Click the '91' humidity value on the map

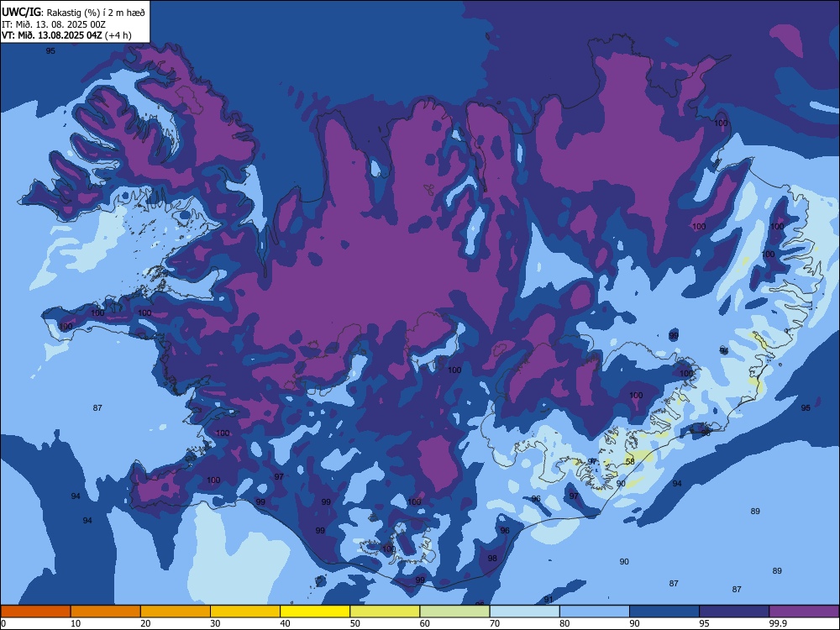(x=548, y=600)
